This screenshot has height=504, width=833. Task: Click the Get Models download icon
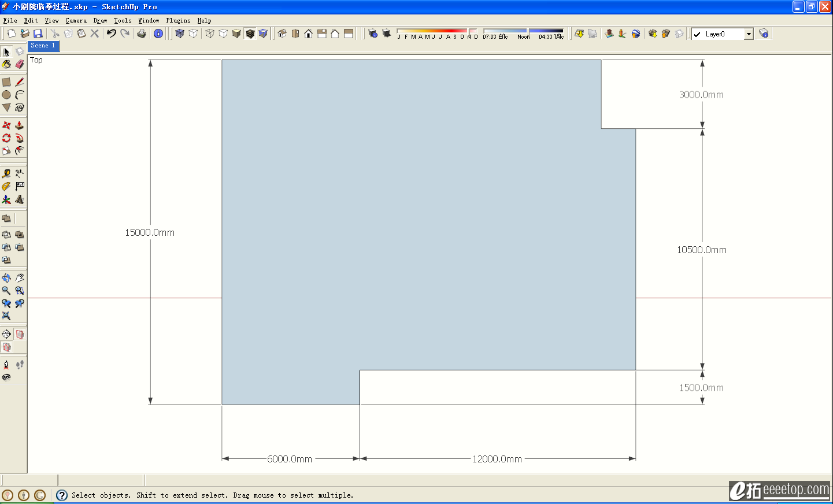pos(653,34)
